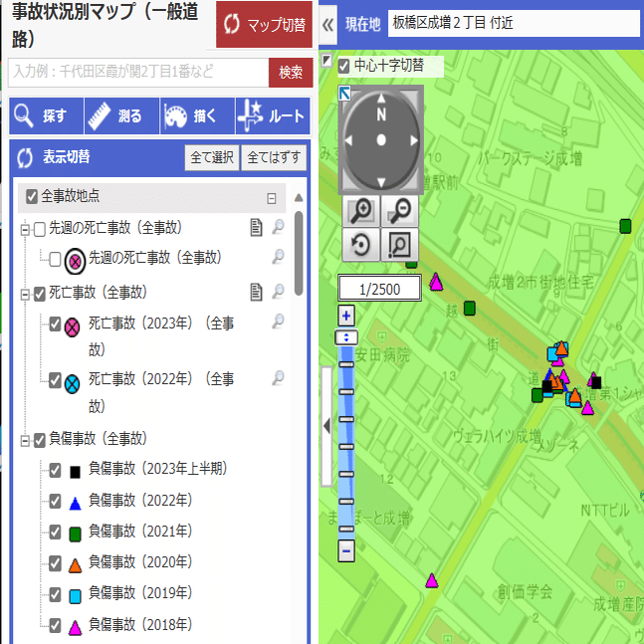
Task: Click the zoom slider minus button
Action: click(346, 550)
